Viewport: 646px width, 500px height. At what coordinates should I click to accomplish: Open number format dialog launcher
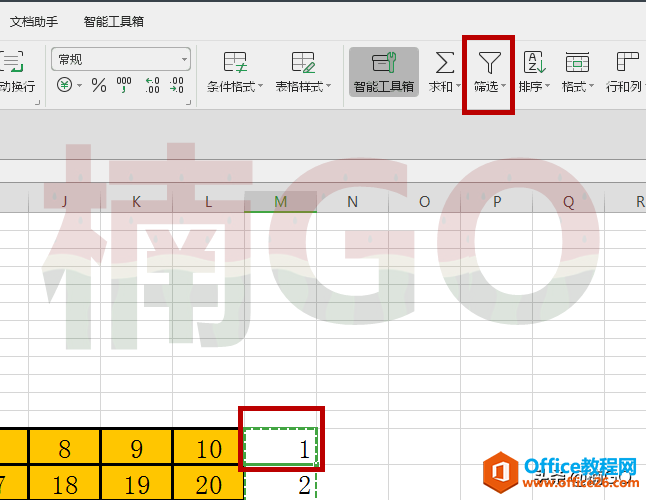[189, 102]
